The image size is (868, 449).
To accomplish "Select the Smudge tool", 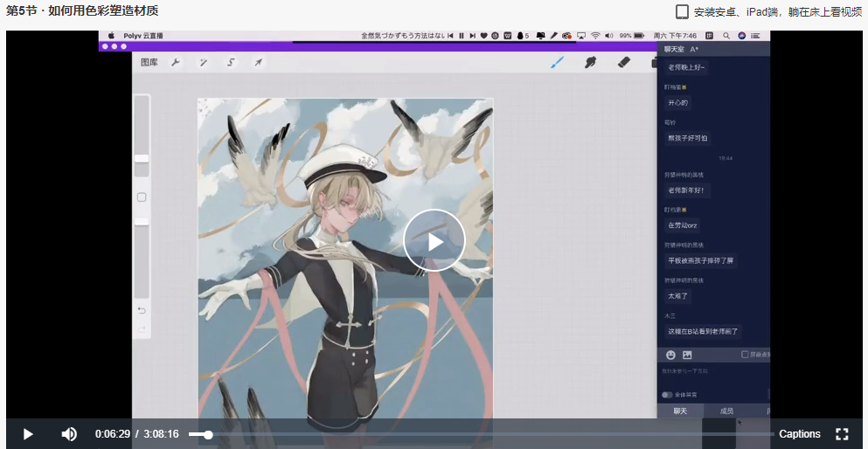I will (591, 63).
